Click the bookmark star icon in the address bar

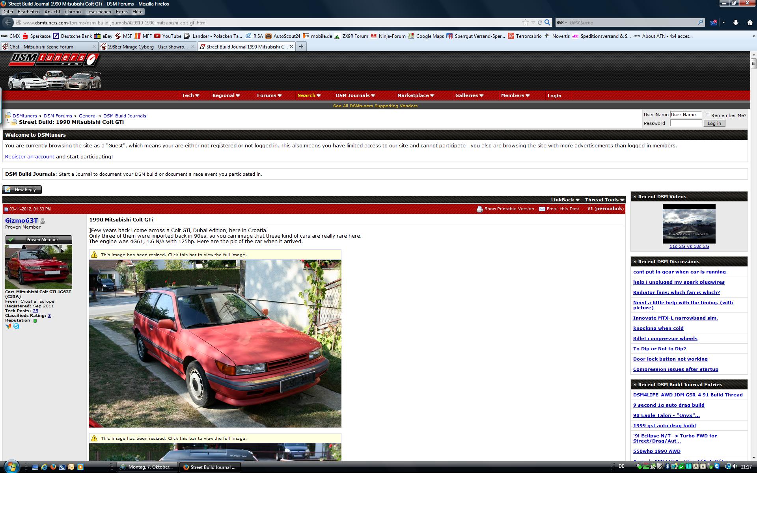click(525, 22)
